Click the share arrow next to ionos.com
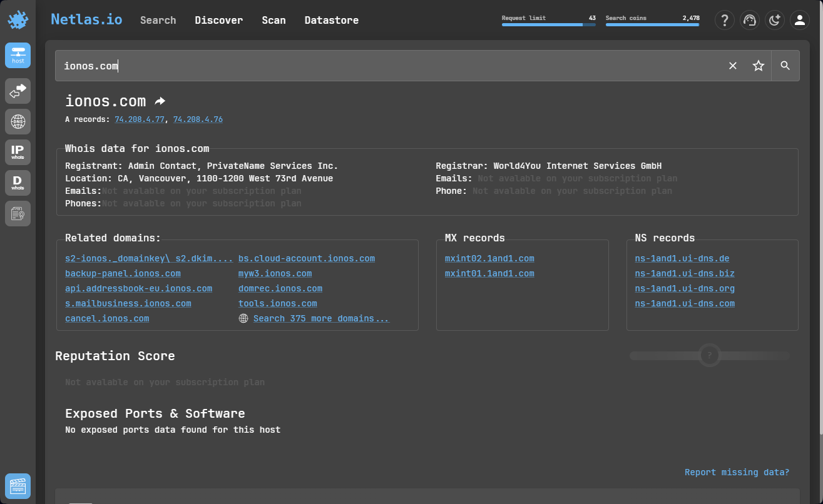Viewport: 823px width, 504px height. pyautogui.click(x=160, y=101)
